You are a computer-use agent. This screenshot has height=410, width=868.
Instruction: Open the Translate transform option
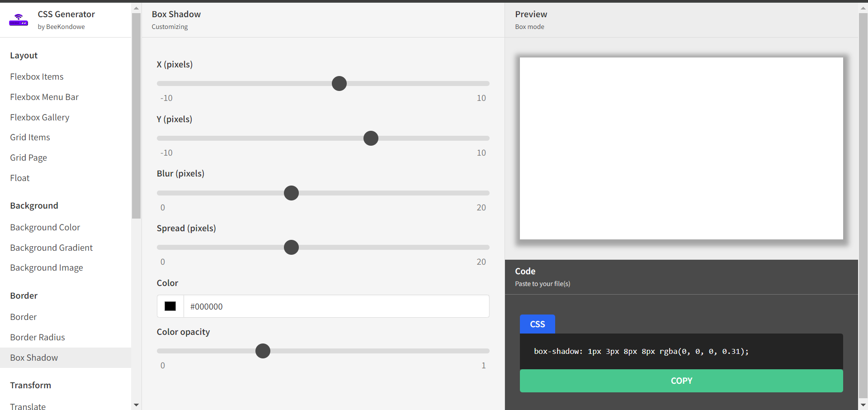(x=28, y=406)
